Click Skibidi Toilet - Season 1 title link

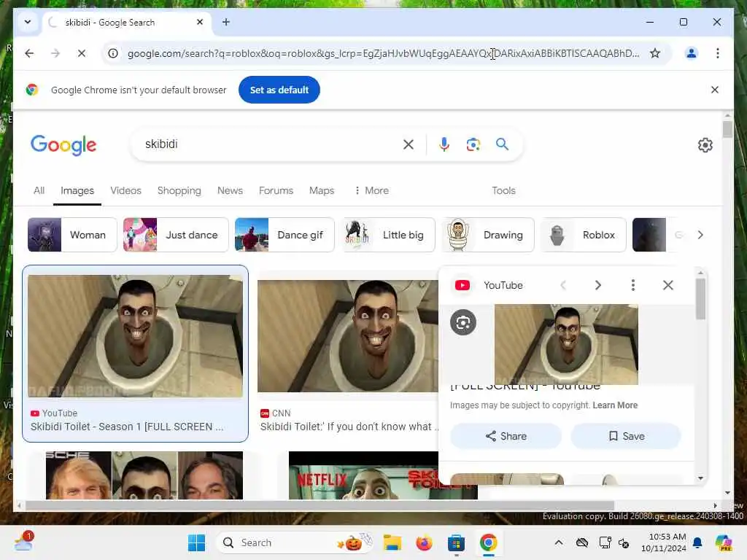[x=127, y=427]
